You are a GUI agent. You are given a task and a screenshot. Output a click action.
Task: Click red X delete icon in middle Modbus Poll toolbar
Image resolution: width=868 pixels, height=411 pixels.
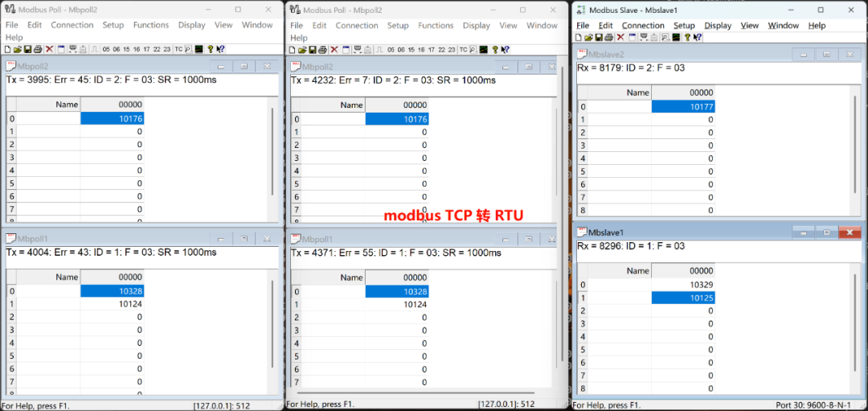tap(334, 49)
